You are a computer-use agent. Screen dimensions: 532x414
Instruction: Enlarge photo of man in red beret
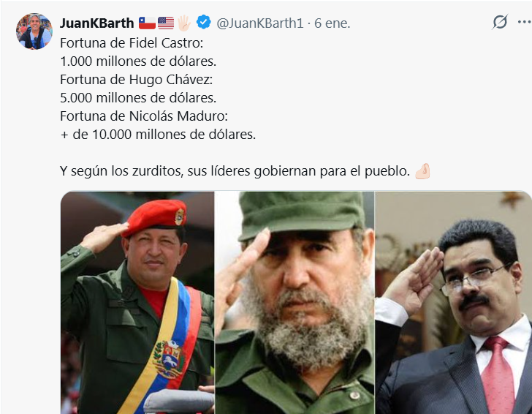[x=137, y=303]
